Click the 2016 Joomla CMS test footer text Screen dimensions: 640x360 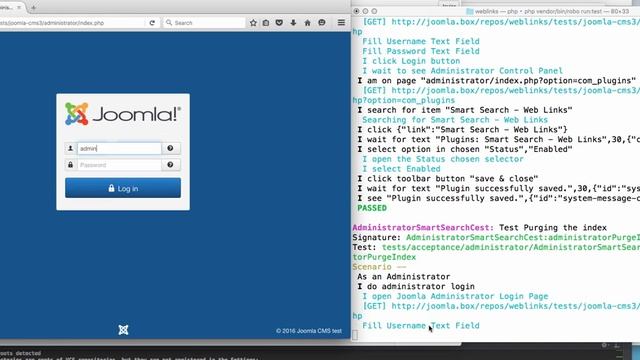[x=309, y=331]
